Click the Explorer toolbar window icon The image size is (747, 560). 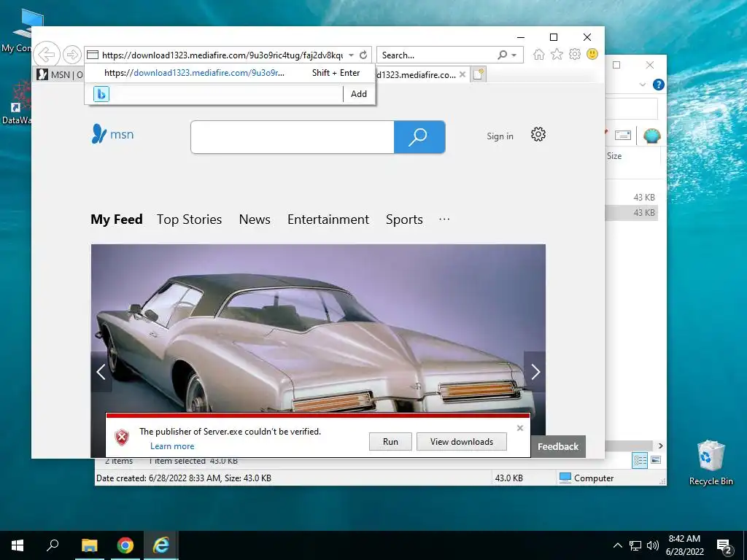click(x=623, y=136)
